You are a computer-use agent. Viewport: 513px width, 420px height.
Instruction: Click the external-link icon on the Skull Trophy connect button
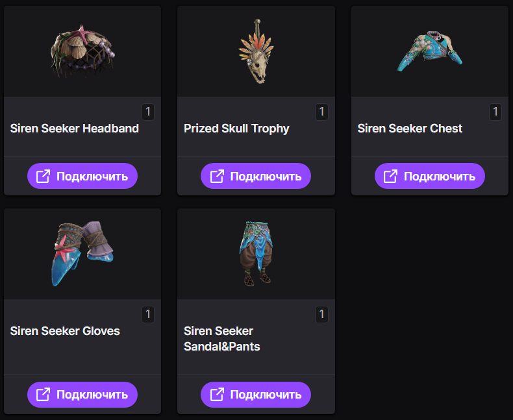pos(217,176)
